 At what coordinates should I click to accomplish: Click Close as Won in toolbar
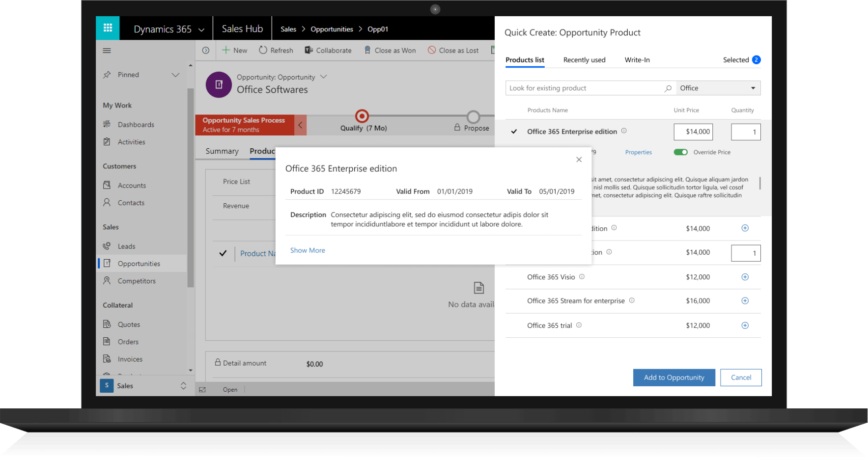(x=390, y=50)
